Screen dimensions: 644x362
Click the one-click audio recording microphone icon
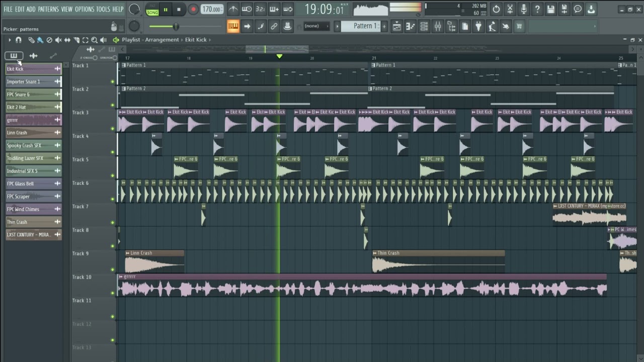524,9
